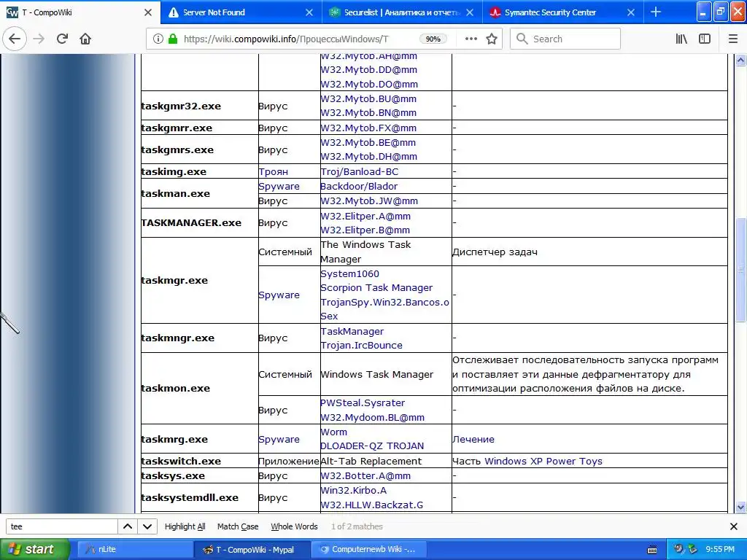Toggle Whole Words in find bar
Screen dimensions: 747x560
coord(294,526)
